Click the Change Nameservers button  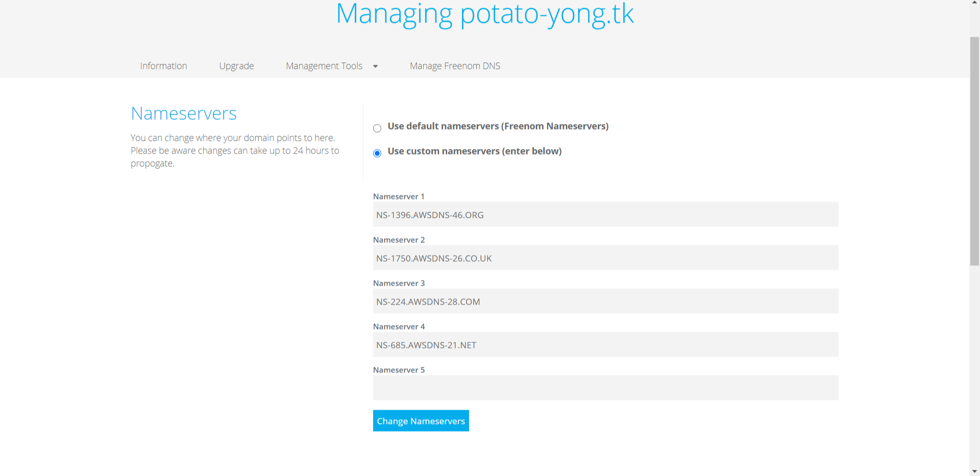(421, 421)
